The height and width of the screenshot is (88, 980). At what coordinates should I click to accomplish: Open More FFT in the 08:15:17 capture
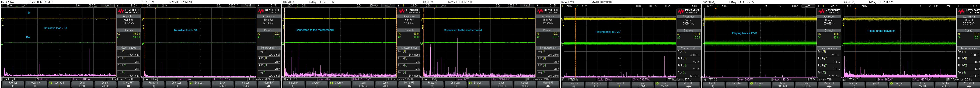pyautogui.click(x=128, y=84)
